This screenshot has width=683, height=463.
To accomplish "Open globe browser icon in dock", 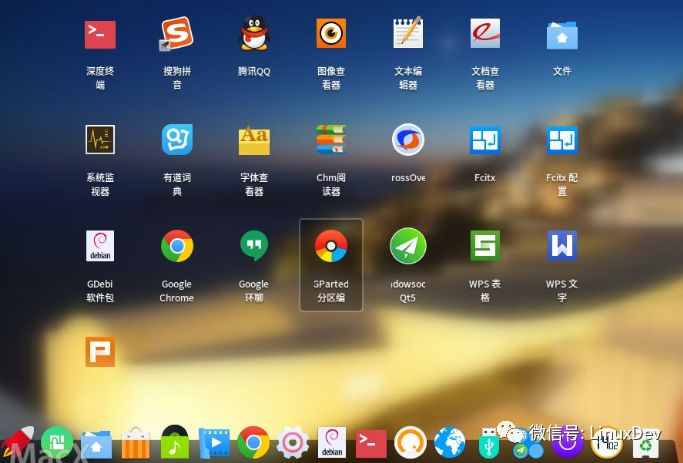I will coord(450,443).
